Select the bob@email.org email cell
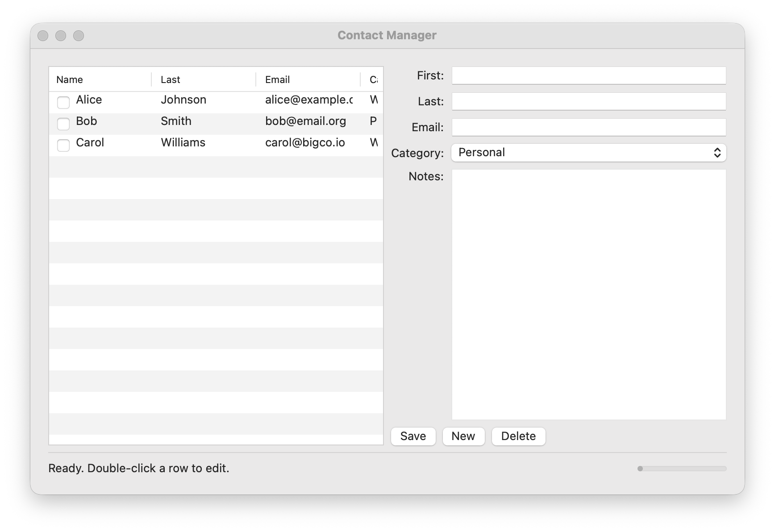This screenshot has width=775, height=532. tap(305, 121)
